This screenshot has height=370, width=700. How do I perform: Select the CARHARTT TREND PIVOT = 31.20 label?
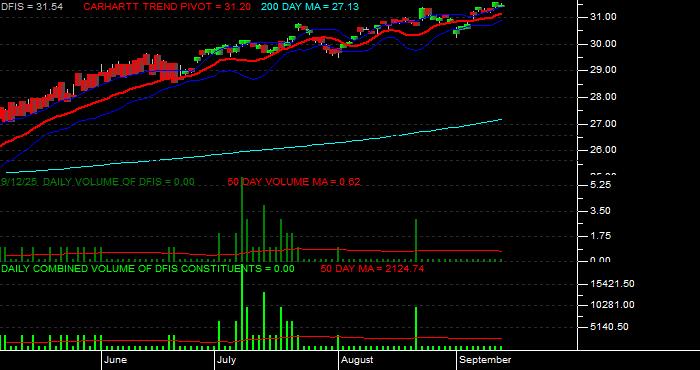click(167, 6)
